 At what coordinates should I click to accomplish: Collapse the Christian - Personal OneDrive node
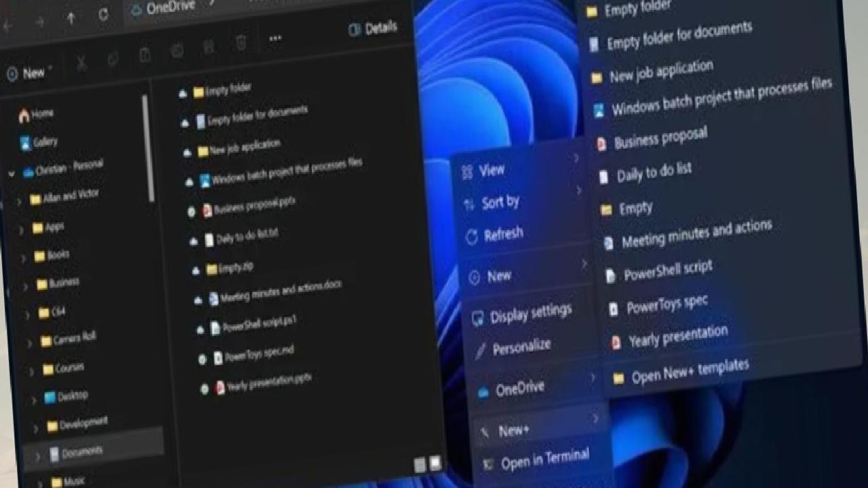(x=12, y=174)
